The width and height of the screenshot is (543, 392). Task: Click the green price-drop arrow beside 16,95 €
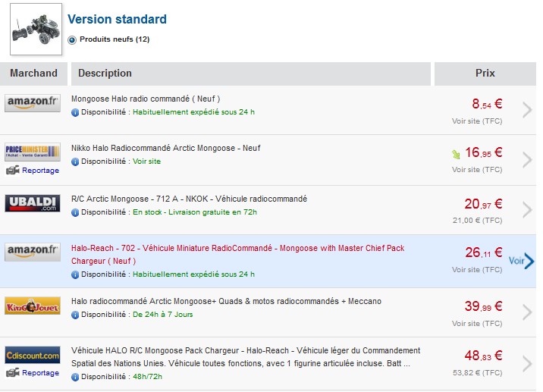point(456,154)
